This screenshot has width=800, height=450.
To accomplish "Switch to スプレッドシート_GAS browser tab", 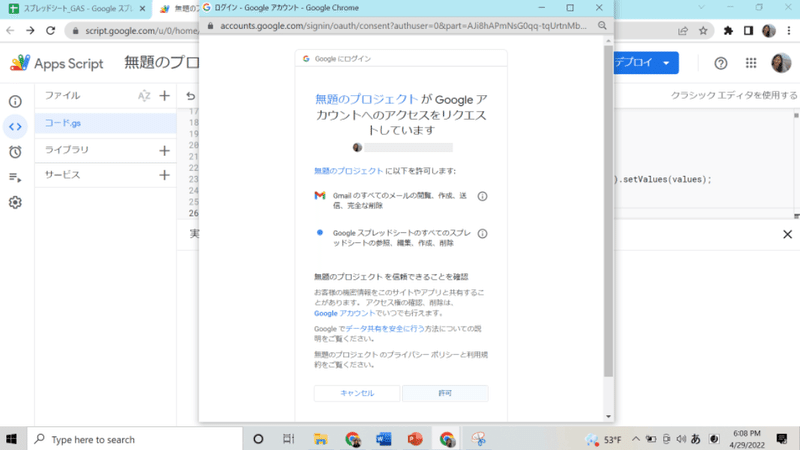I will 78,9.
